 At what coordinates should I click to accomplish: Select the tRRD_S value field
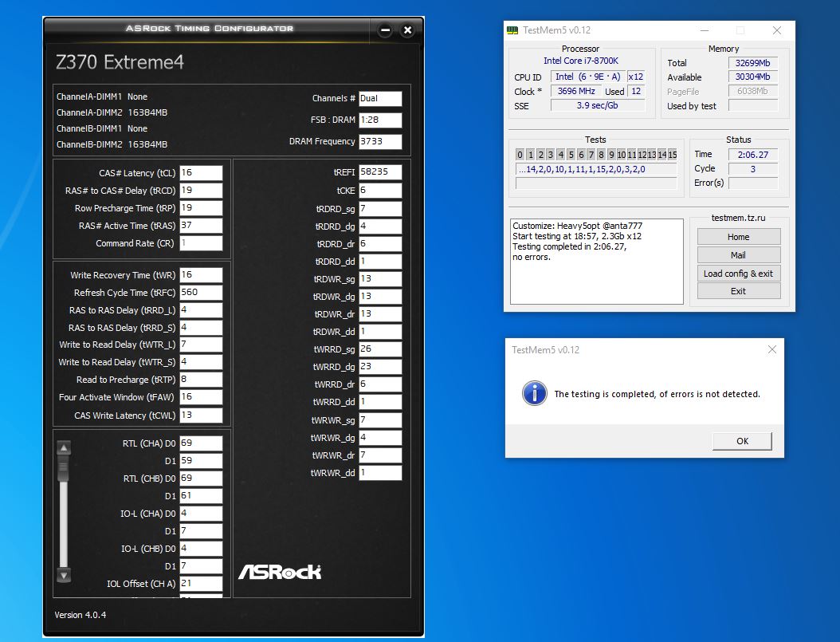click(201, 328)
